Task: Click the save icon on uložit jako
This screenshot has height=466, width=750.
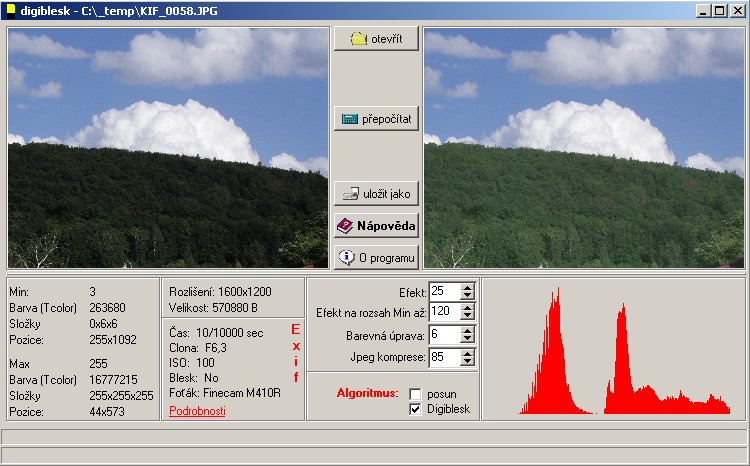Action: [351, 193]
